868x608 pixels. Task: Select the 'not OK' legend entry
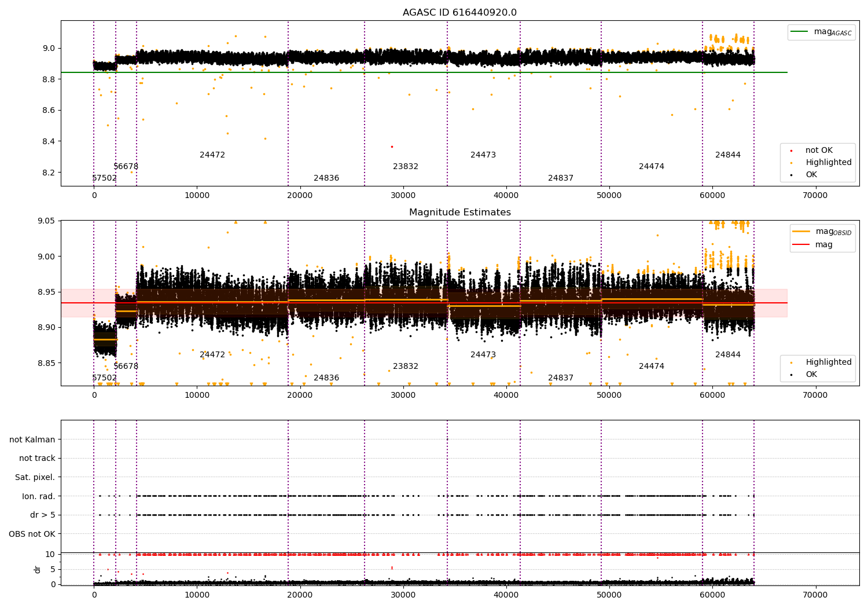coord(819,151)
